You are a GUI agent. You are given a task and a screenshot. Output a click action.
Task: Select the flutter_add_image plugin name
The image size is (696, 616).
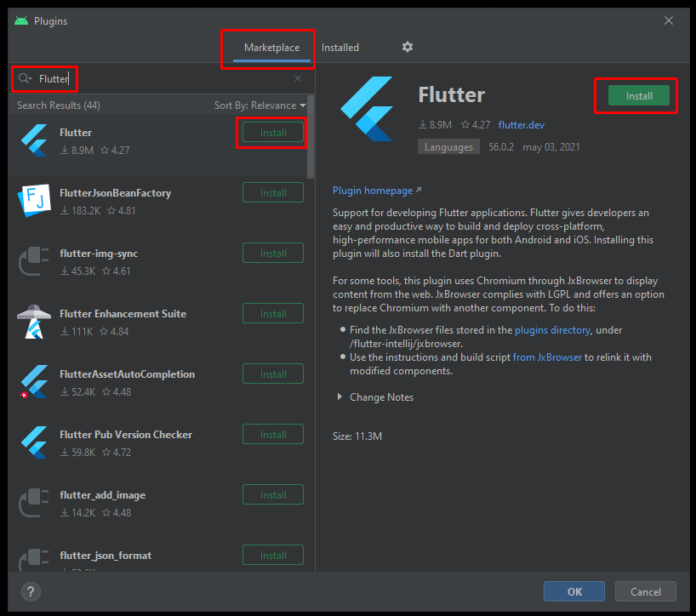pyautogui.click(x=103, y=494)
